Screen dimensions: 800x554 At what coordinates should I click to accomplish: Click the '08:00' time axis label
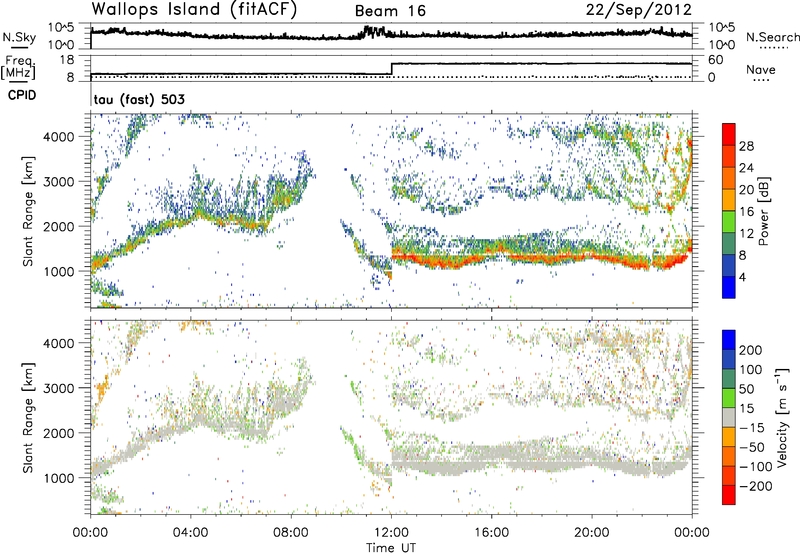point(291,533)
